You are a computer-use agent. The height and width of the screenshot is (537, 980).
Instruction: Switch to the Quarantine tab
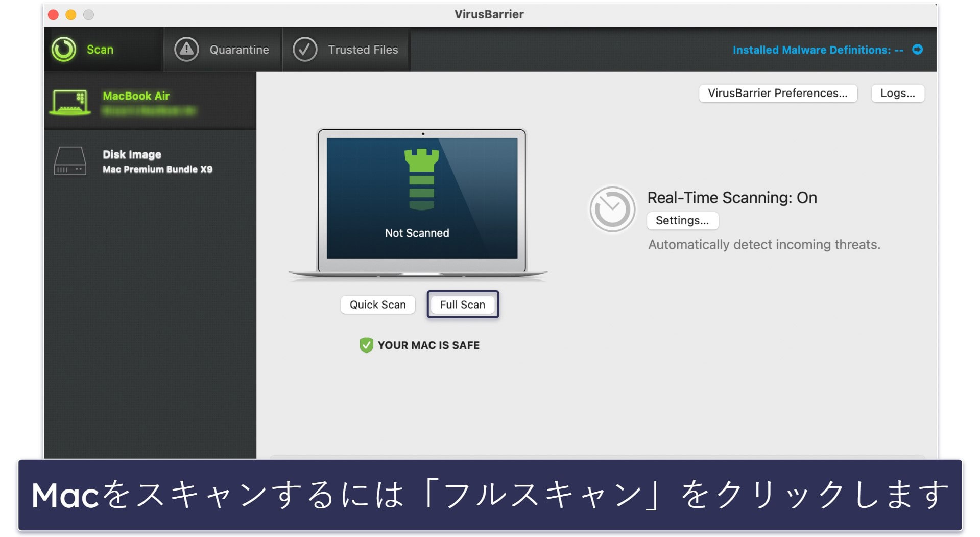coord(223,50)
